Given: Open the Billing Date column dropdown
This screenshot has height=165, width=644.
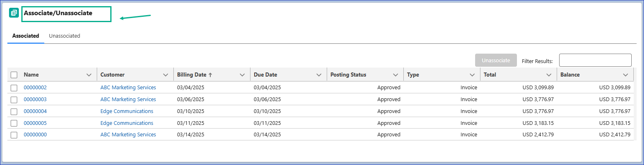Looking at the screenshot, I should [242, 75].
